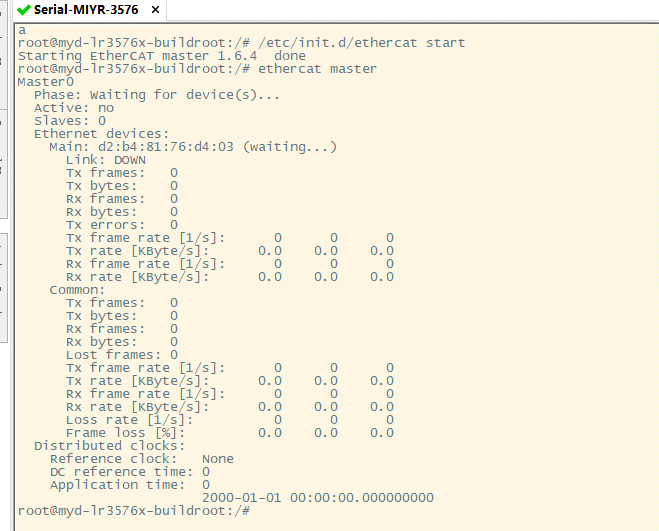Viewport: 659px width, 531px height.
Task: Click the timestamp 2000-01-01 00:00:00.000000000
Action: [318, 498]
